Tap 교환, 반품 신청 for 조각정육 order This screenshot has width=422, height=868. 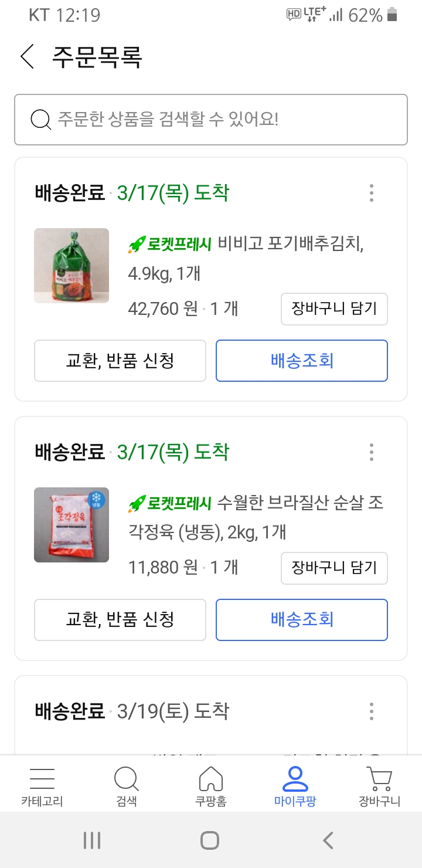coord(120,620)
